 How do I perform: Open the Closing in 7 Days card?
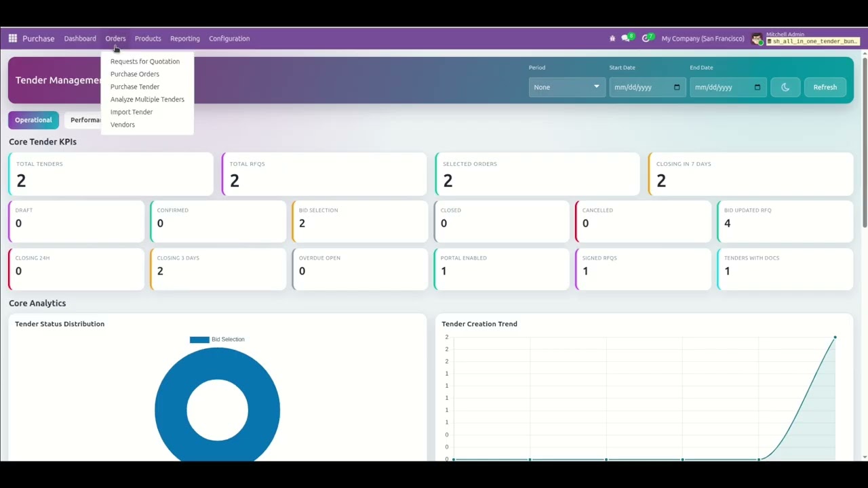[751, 174]
